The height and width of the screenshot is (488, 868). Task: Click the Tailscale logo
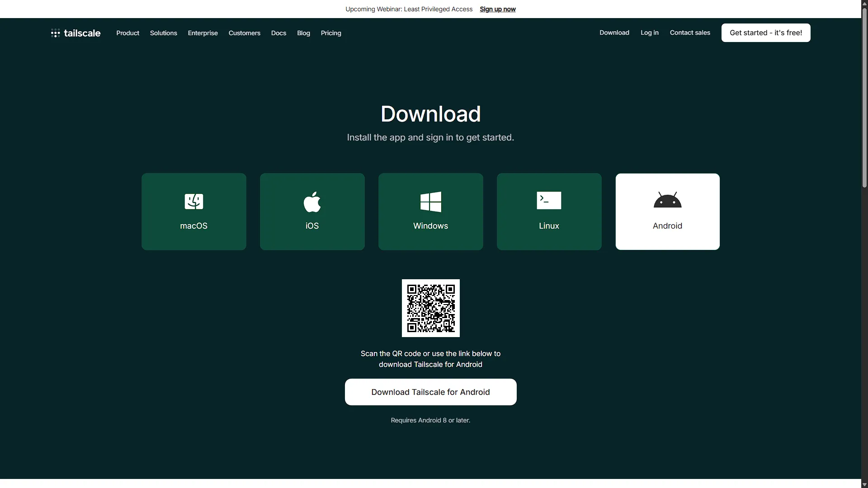75,33
